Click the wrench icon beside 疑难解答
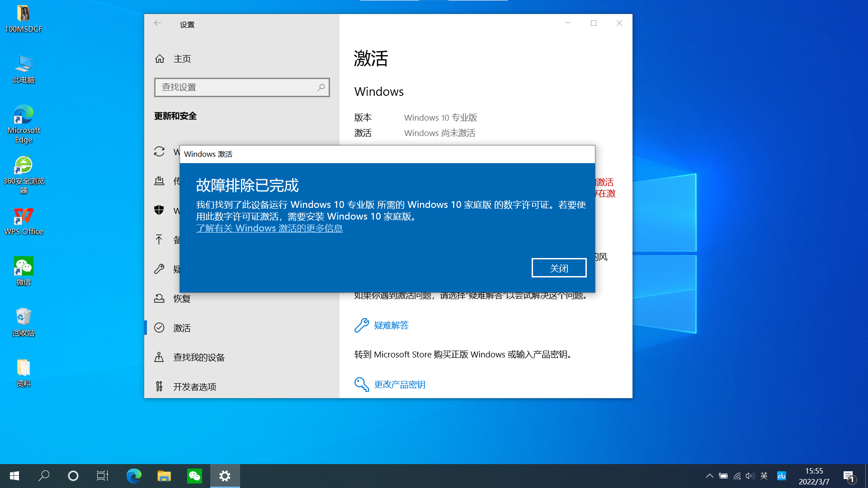868x488 pixels. coord(362,325)
